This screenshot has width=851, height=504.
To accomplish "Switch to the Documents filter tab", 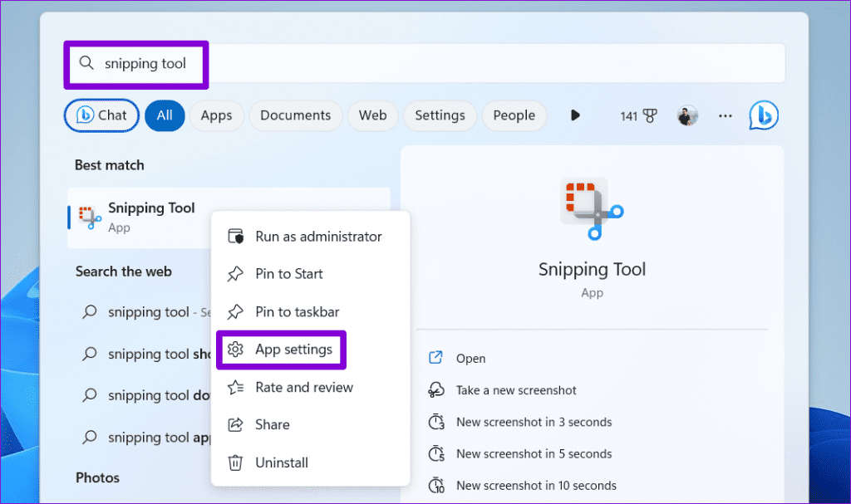I will [x=295, y=115].
